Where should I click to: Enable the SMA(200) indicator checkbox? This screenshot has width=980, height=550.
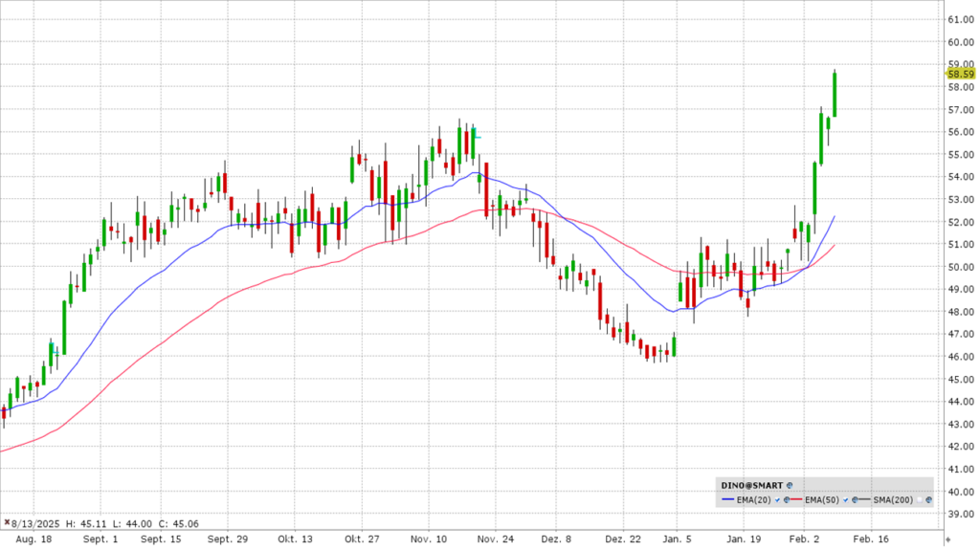(x=919, y=500)
